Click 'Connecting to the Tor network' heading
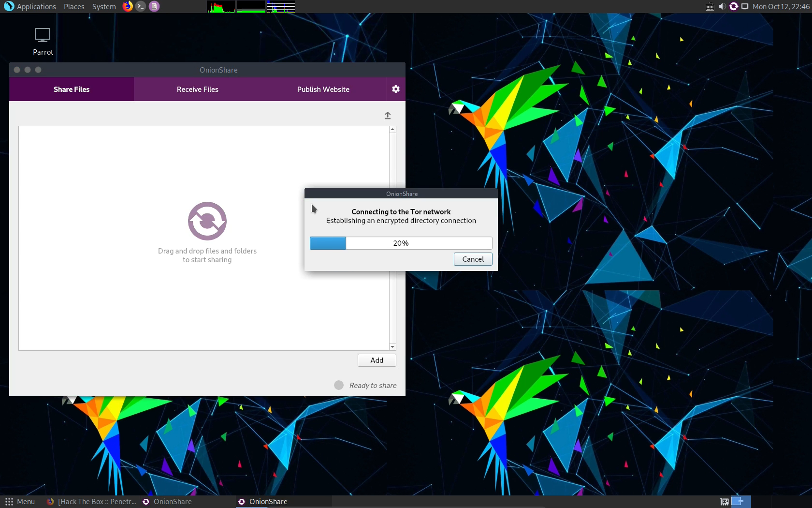Screen dimensions: 812x508 [401, 212]
